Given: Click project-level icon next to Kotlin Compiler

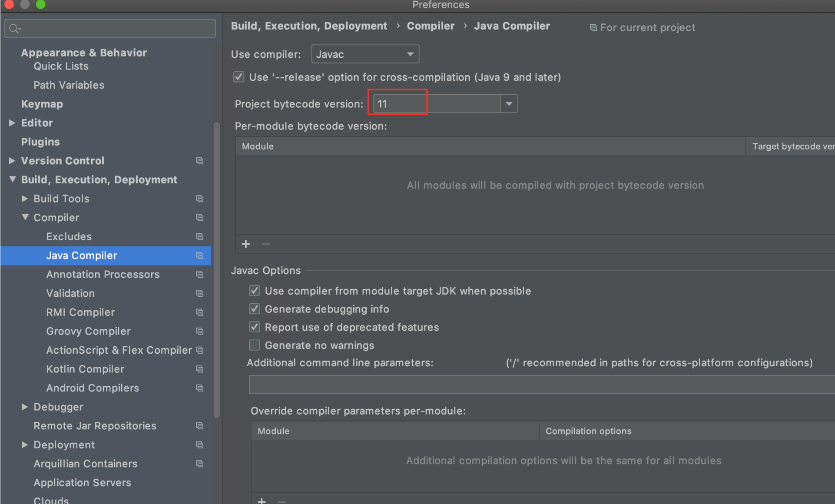Looking at the screenshot, I should 199,369.
